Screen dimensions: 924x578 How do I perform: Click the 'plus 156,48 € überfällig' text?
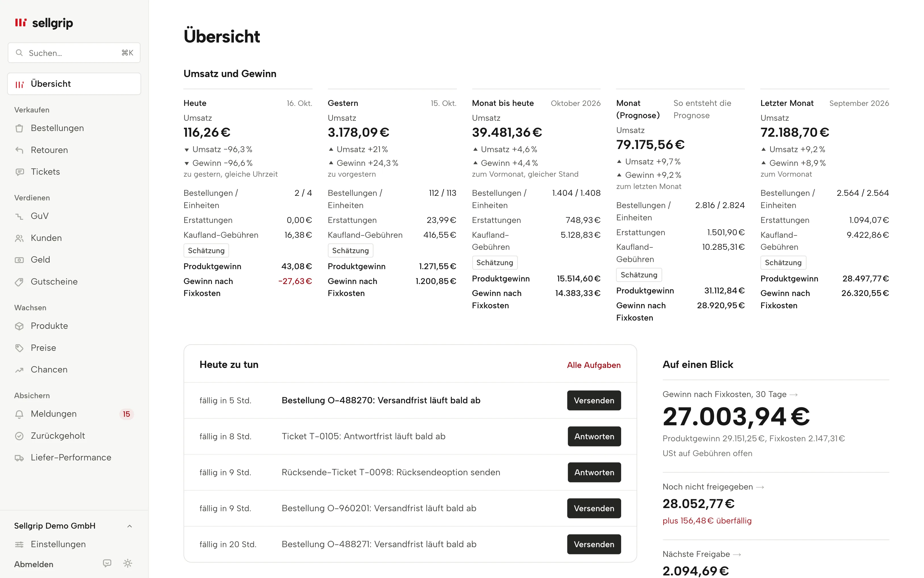[x=707, y=521]
